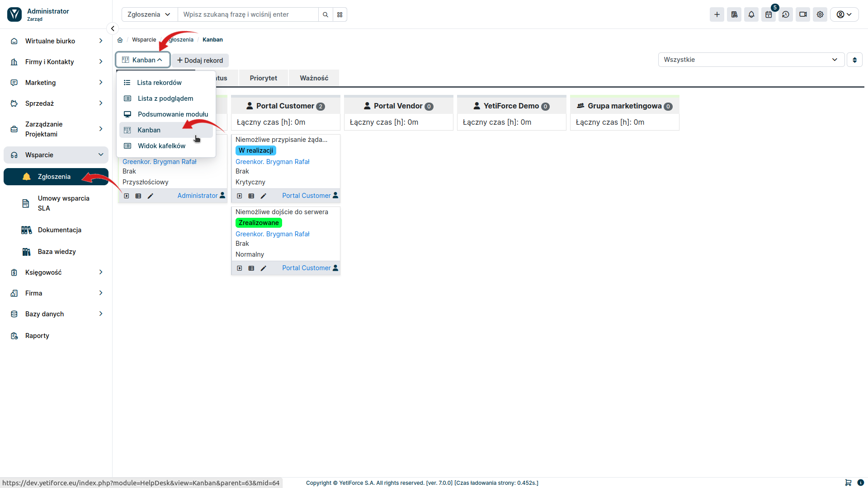Expand the Księgowość menu
Image resolution: width=868 pixels, height=488 pixels.
pos(56,272)
